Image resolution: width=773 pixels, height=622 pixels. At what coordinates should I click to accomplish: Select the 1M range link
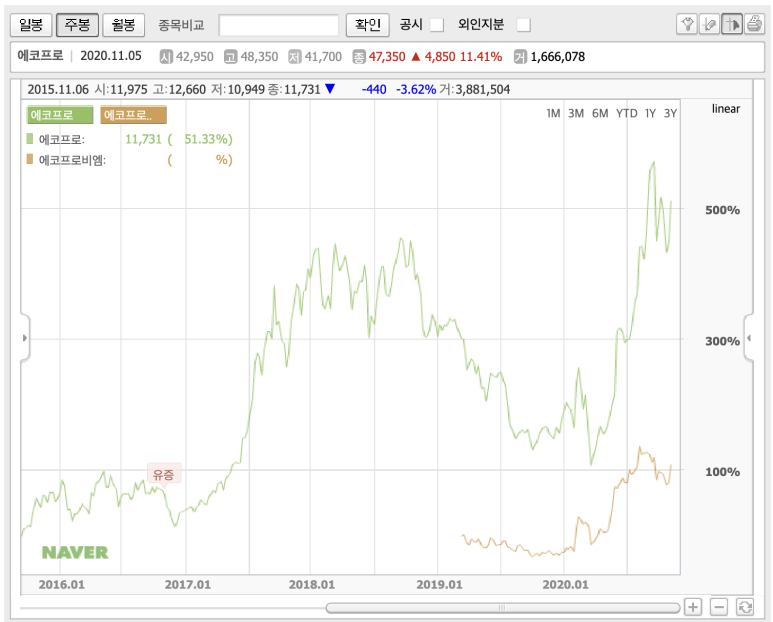(x=553, y=113)
